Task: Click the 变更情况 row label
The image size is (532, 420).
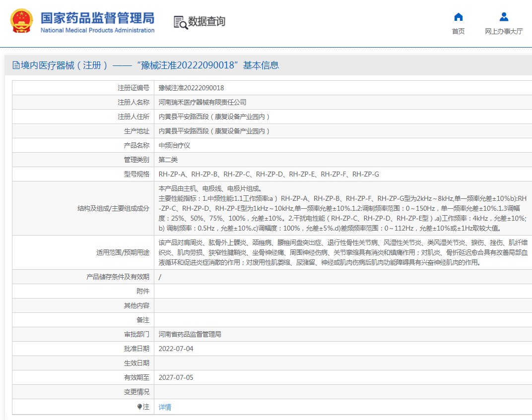Action: coord(136,392)
